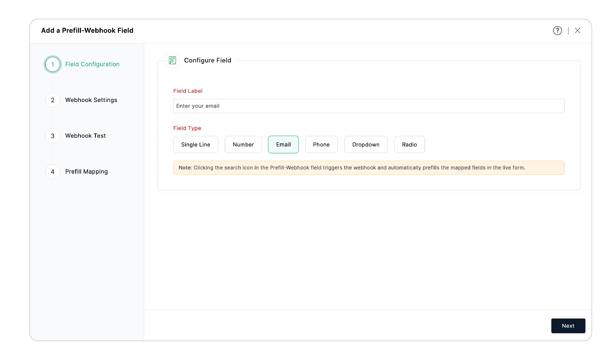Go to Webhook Settings step

pos(91,100)
